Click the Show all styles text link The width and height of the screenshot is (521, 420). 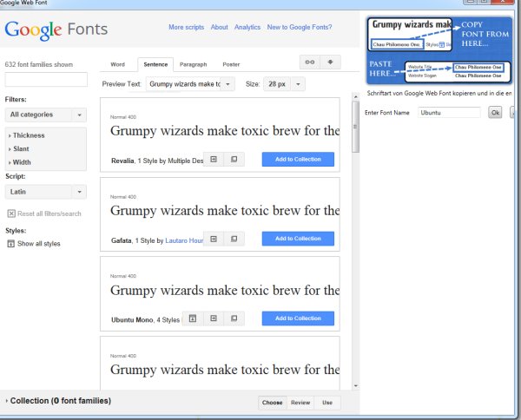[39, 243]
